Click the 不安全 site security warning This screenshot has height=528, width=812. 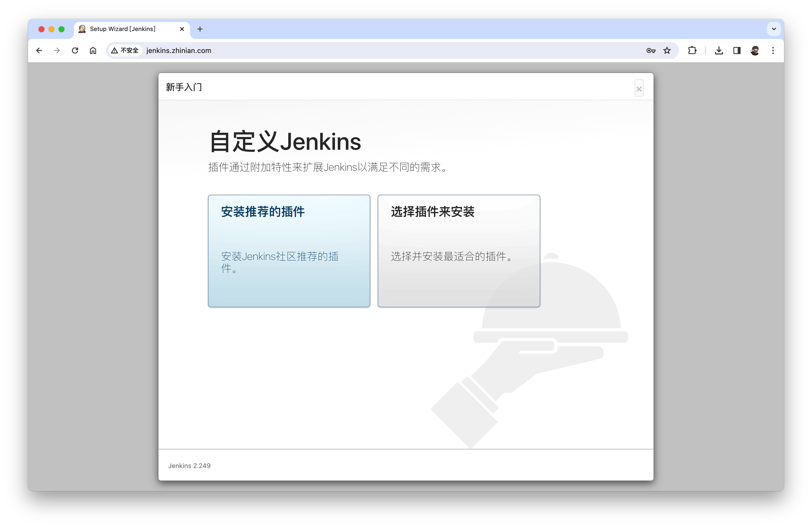[125, 50]
